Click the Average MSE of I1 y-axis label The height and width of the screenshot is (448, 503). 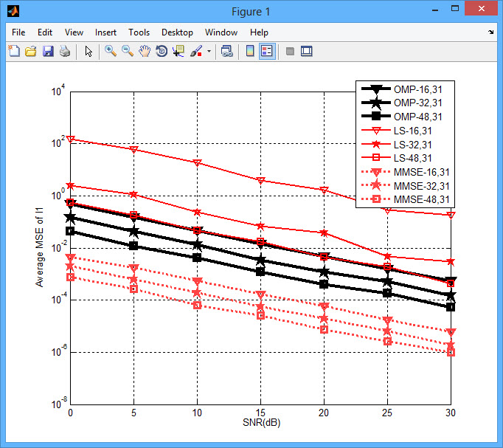tap(39, 247)
